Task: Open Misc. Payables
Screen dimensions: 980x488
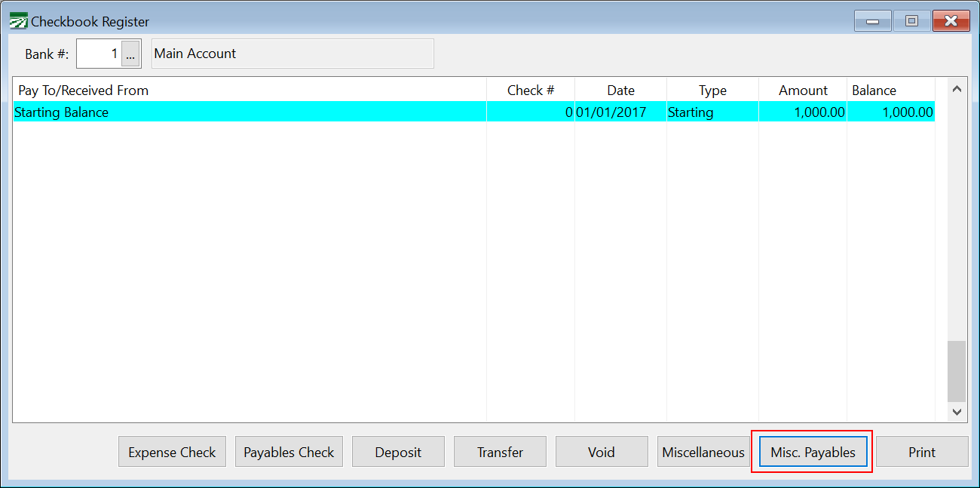Action: point(812,452)
